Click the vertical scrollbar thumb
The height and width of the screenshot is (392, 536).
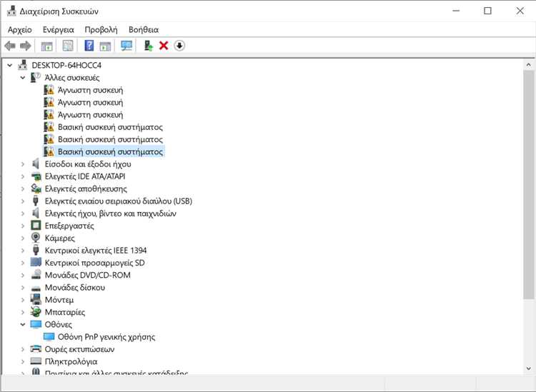[x=528, y=185]
